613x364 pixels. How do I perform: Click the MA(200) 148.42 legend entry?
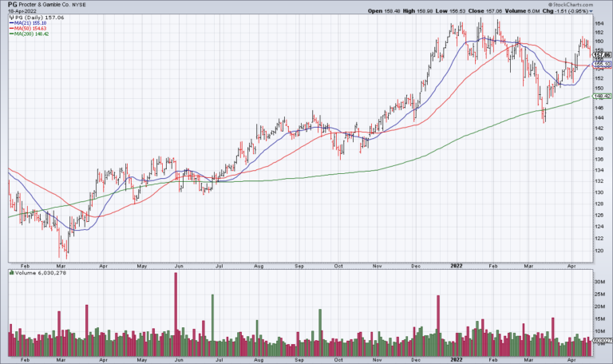pyautogui.click(x=32, y=34)
